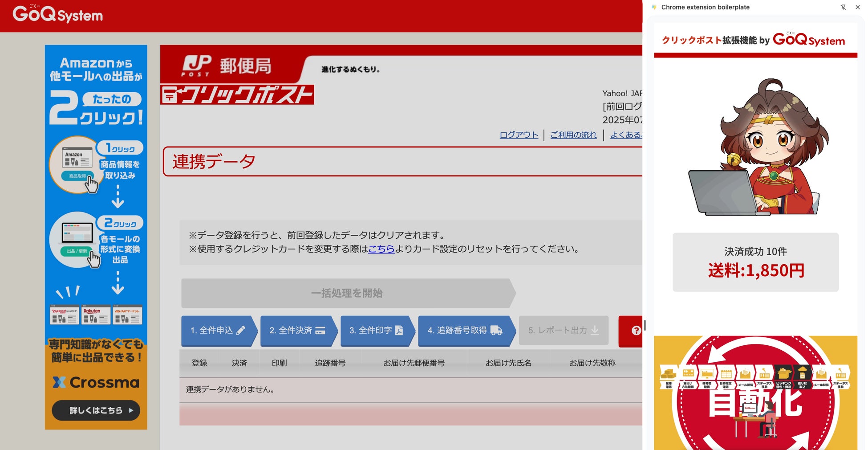Click the GoQSystem logo in the red header

point(57,14)
